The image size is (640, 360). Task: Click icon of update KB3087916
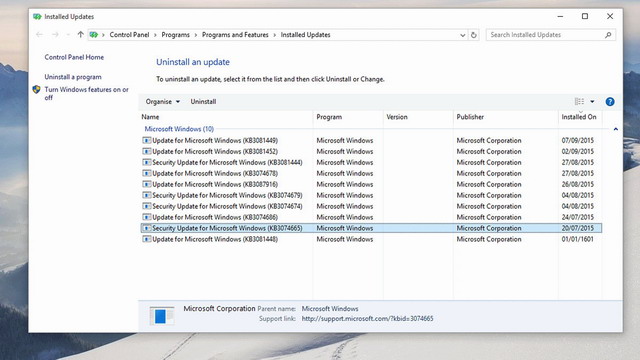coord(147,184)
